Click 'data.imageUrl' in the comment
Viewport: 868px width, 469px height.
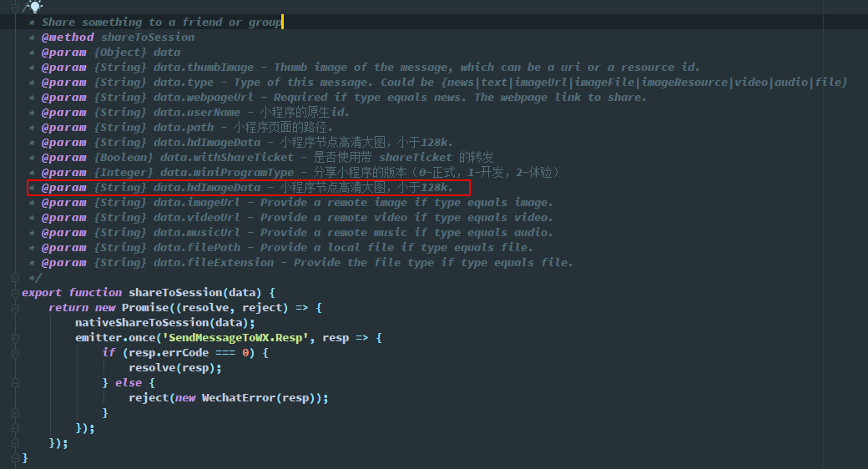click(x=196, y=202)
